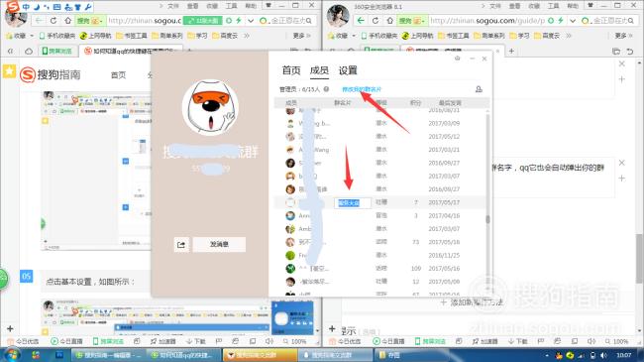Click 更多 expander in left bookmarks bar
This screenshot has height=362, width=644.
click(x=302, y=36)
